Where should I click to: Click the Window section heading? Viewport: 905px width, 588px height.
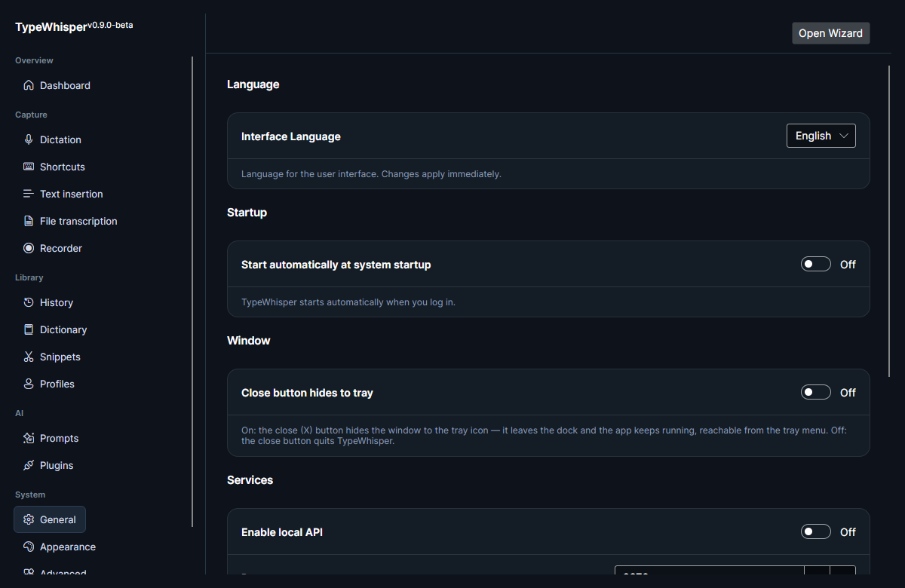click(248, 341)
